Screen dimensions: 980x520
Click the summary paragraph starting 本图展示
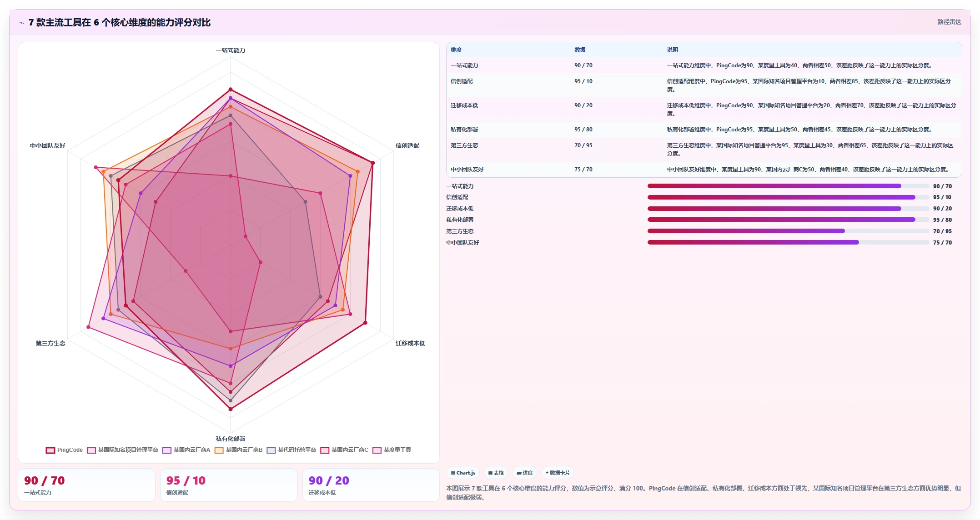pos(704,493)
